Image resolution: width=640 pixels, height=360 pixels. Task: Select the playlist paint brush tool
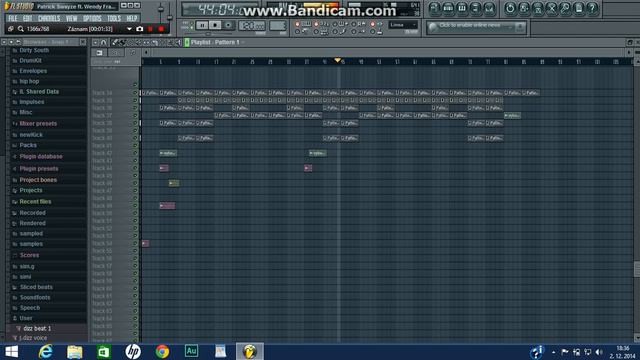click(122, 42)
